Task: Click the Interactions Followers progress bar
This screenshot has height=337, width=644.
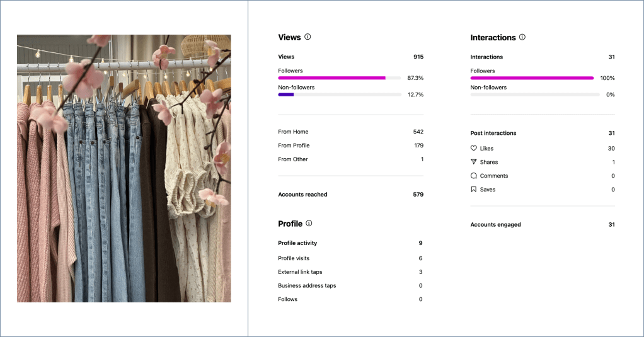Action: 532,78
